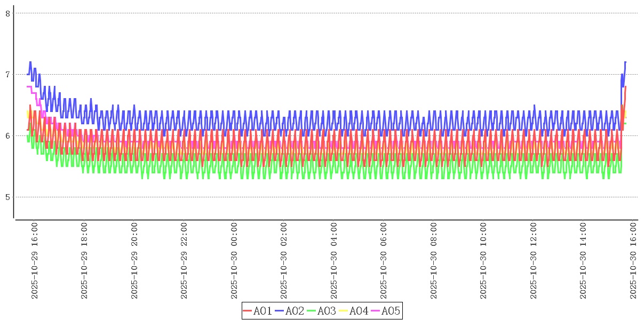Click the 2025-10-30 12:00 time axis label
644x320 pixels.
534,261
